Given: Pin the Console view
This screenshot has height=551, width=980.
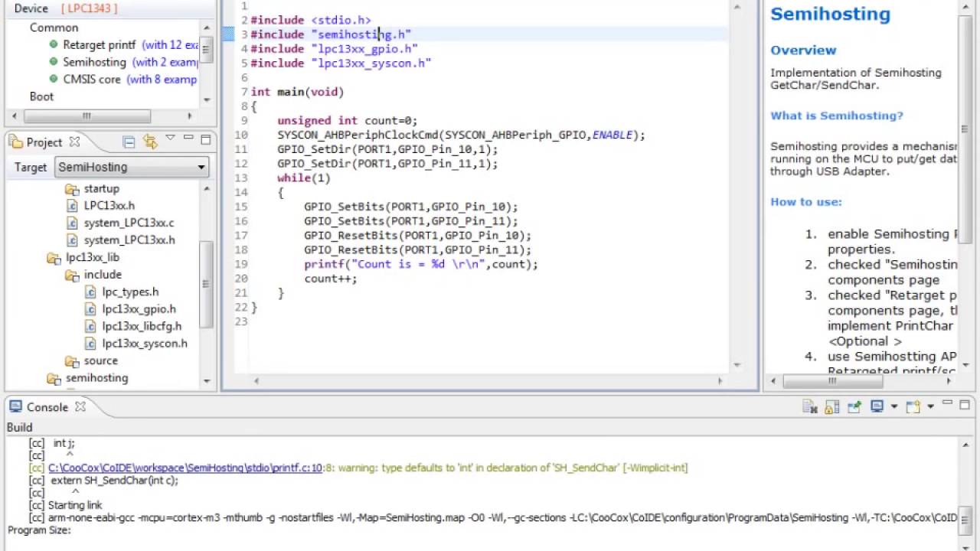Looking at the screenshot, I should 854,407.
